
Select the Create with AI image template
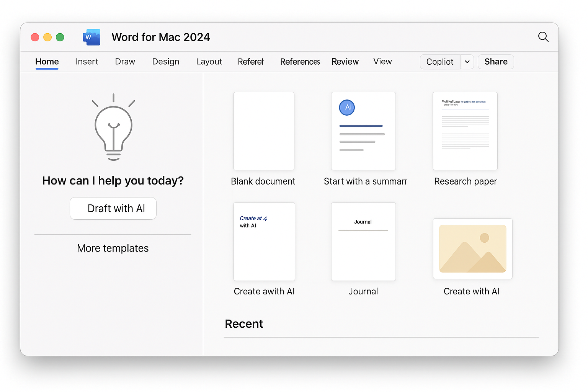coord(472,248)
